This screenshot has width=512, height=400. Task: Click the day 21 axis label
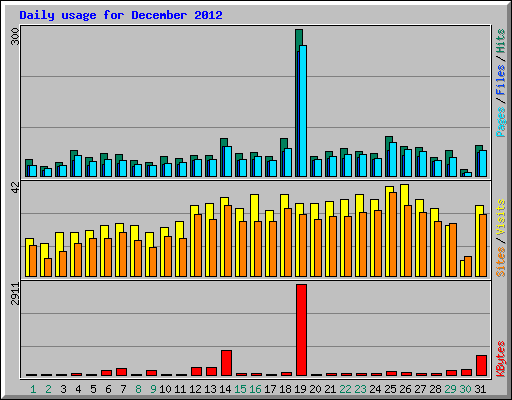(330, 389)
